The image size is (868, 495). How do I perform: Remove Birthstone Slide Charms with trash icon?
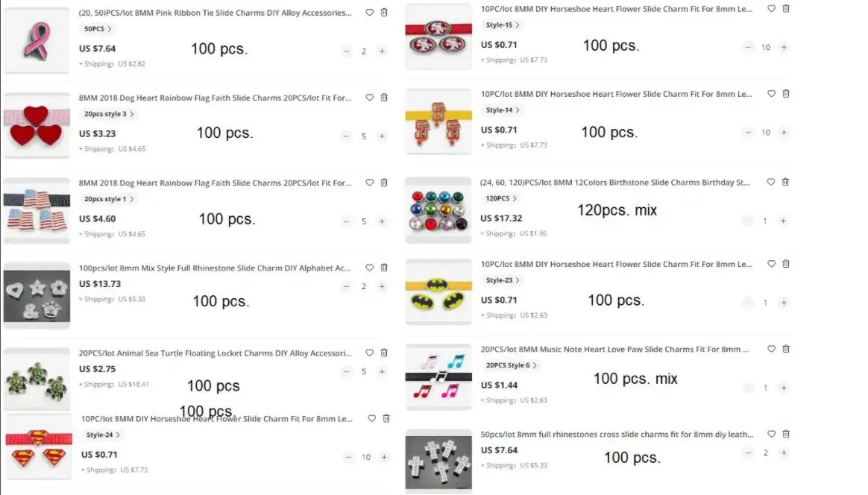click(x=786, y=182)
